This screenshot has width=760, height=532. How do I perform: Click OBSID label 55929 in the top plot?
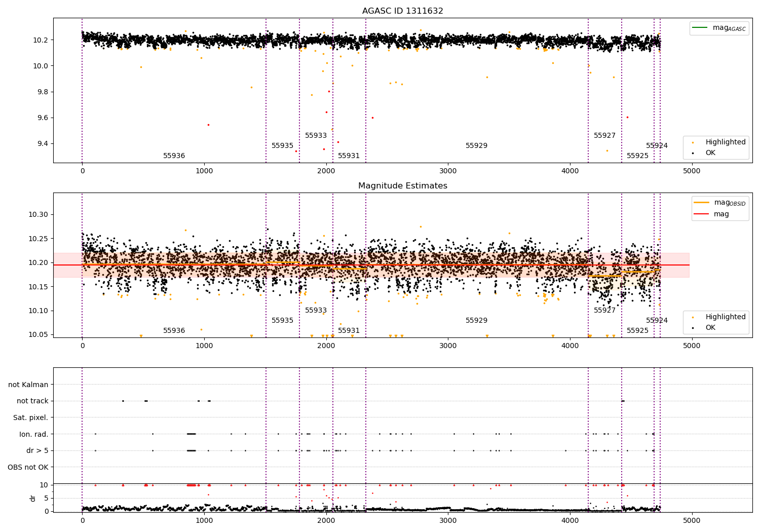point(476,145)
